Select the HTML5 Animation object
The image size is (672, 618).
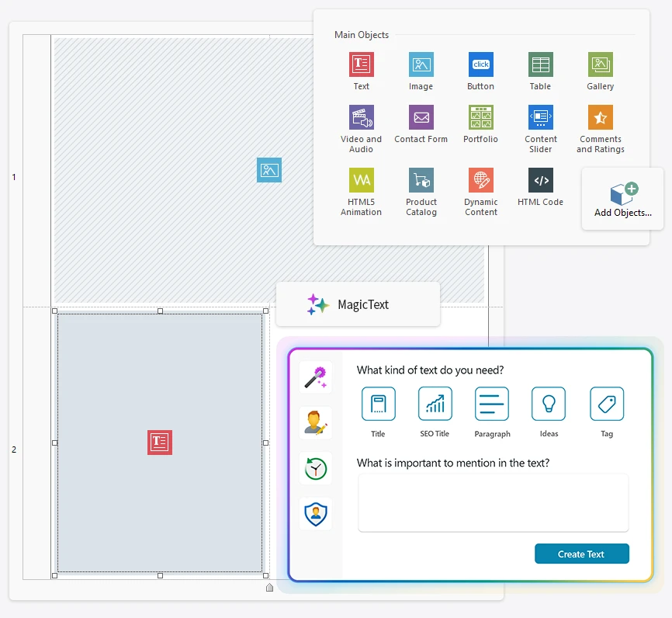361,181
